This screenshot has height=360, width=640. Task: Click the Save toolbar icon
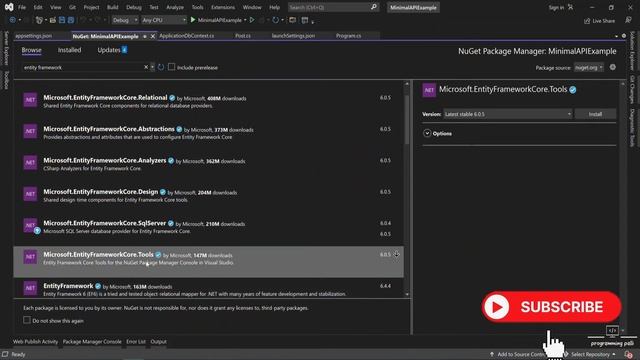[x=62, y=20]
